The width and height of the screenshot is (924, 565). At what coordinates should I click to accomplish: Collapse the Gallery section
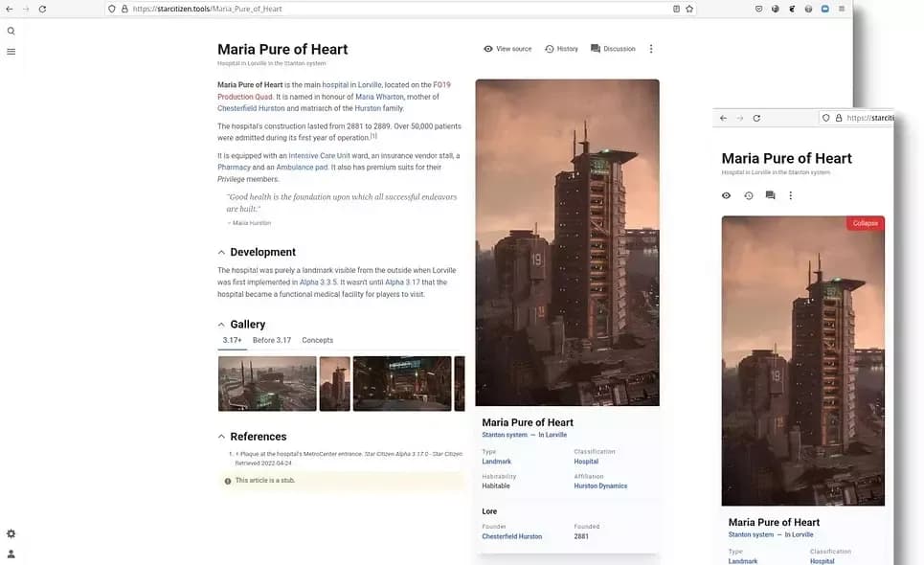(221, 324)
